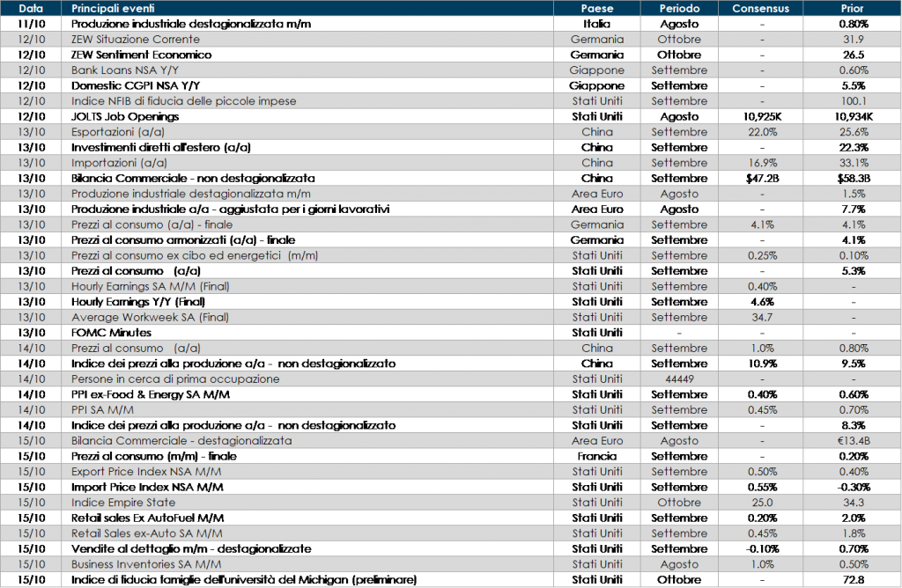Click 'Persone in cerca di prima occupazione'
The width and height of the screenshot is (902, 588).
tap(175, 379)
